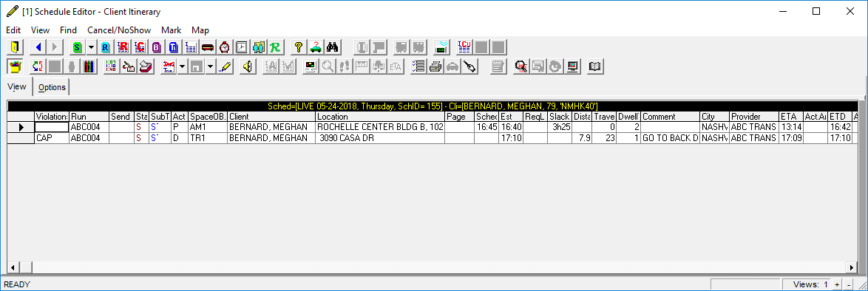Open the View menu

tap(41, 30)
